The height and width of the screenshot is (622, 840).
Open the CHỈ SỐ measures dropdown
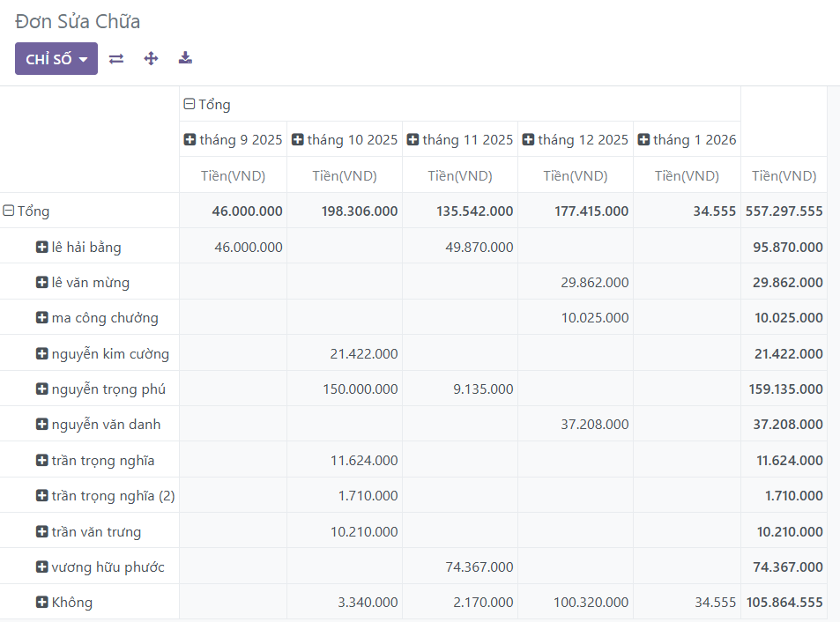point(56,59)
